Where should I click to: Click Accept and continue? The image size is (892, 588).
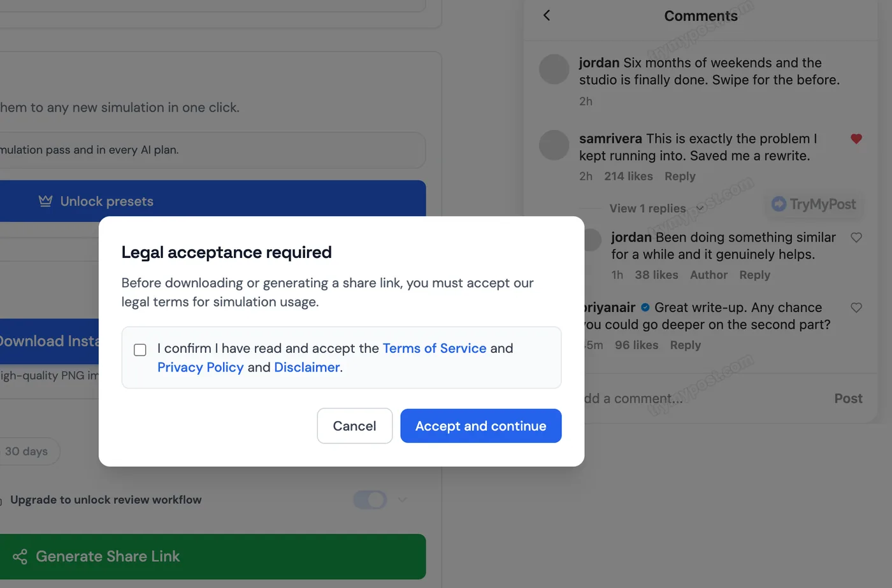pyautogui.click(x=481, y=426)
